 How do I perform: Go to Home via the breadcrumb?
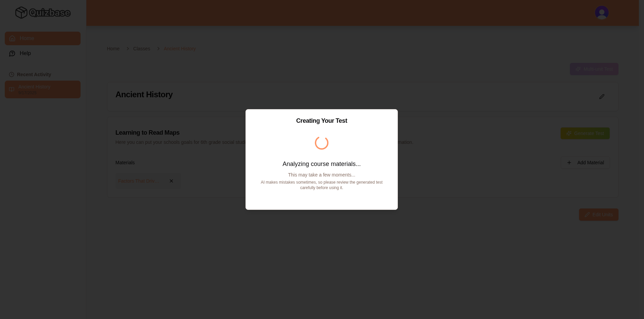[113, 49]
